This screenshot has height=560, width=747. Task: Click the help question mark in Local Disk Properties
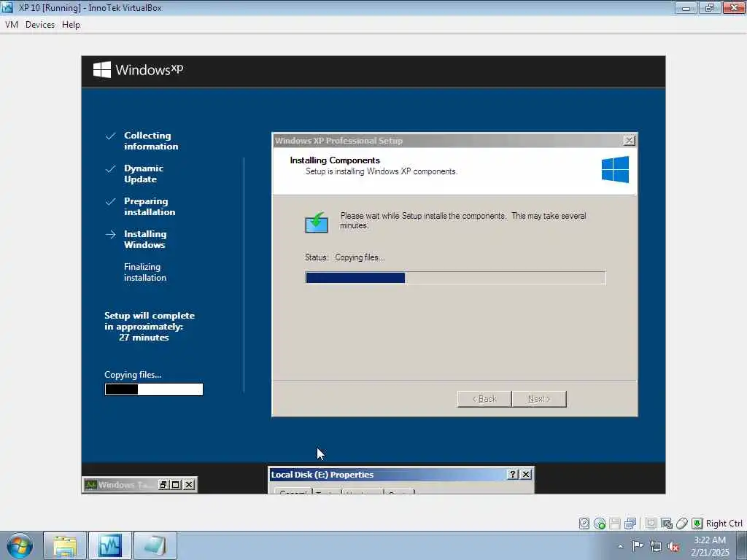point(513,474)
